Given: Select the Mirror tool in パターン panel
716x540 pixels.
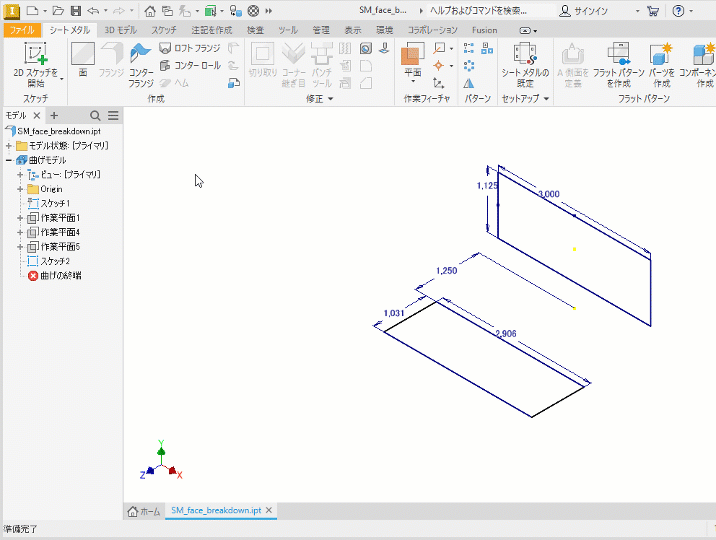Looking at the screenshot, I should pyautogui.click(x=469, y=83).
